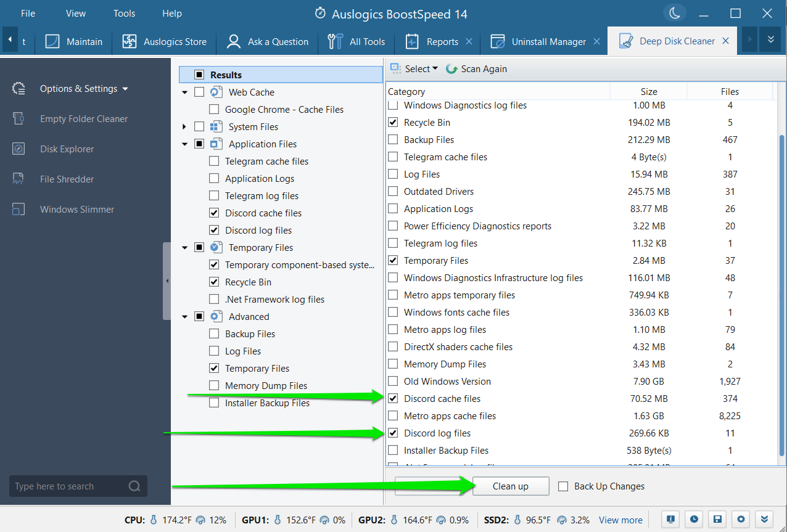787x532 pixels.
Task: Open Windows Slimmer tool
Action: coord(76,210)
